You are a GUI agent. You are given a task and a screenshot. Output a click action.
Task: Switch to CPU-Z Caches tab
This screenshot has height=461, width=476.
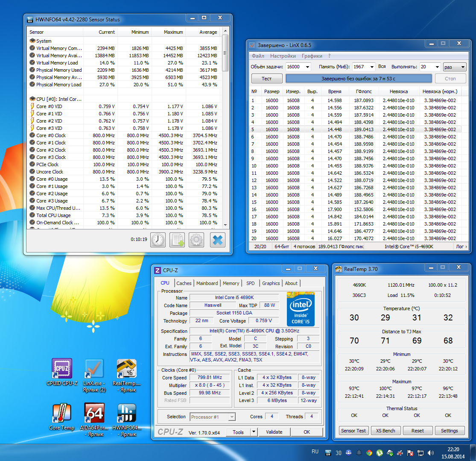[x=184, y=283]
